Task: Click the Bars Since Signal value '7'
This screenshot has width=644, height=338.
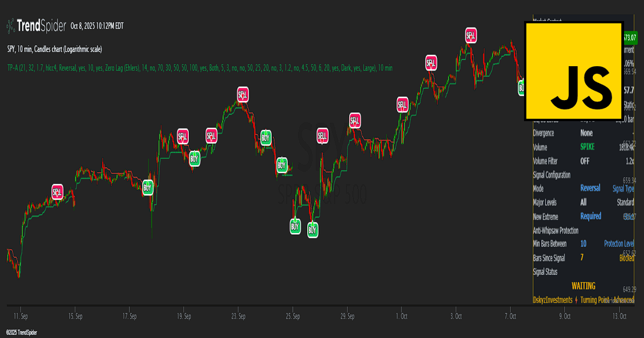Action: click(x=582, y=257)
